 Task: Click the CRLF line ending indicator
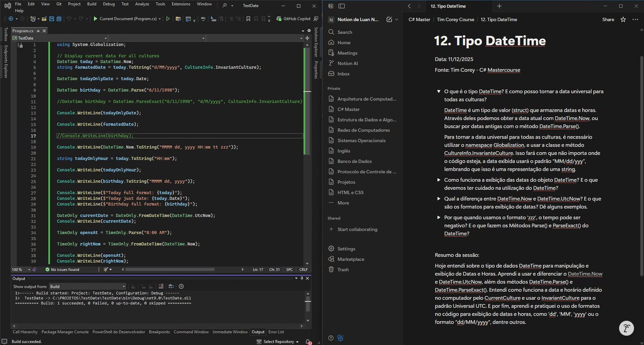click(x=303, y=269)
